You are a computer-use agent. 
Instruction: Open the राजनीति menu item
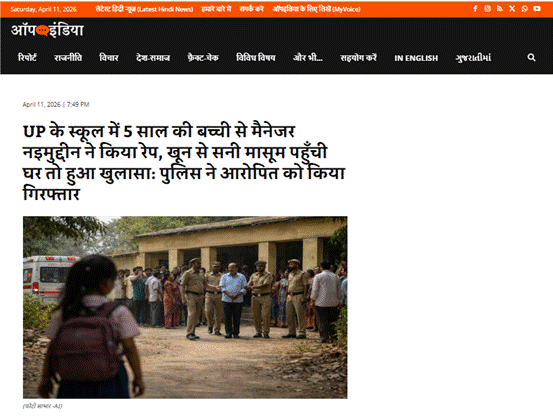[68, 58]
